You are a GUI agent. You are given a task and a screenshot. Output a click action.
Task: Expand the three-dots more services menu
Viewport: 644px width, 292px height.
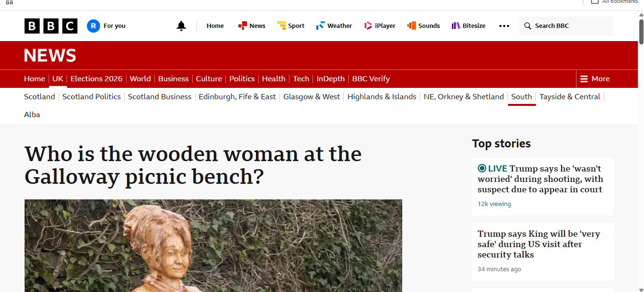(x=504, y=26)
